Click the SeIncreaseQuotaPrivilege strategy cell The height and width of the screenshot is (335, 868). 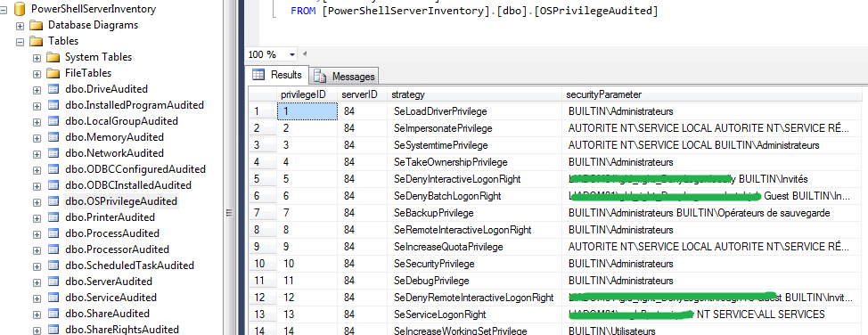474,247
